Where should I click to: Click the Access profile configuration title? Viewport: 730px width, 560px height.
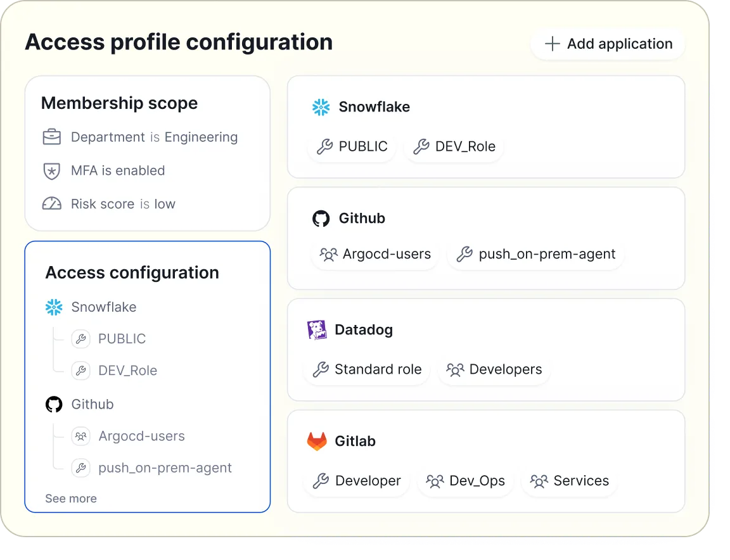tap(179, 42)
